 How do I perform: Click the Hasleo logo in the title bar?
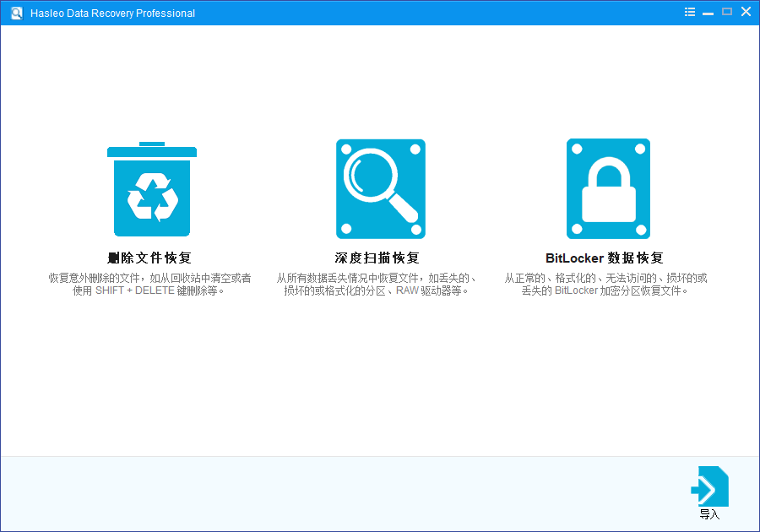(15, 13)
